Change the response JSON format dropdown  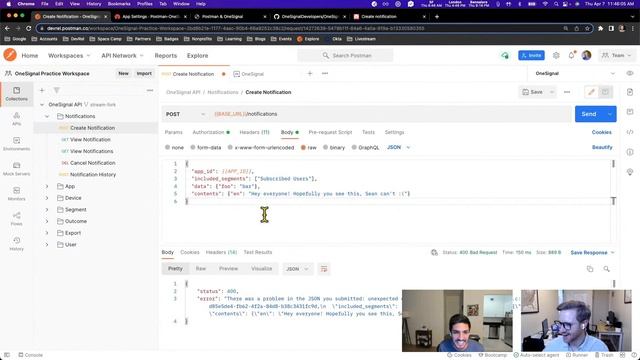[297, 269]
